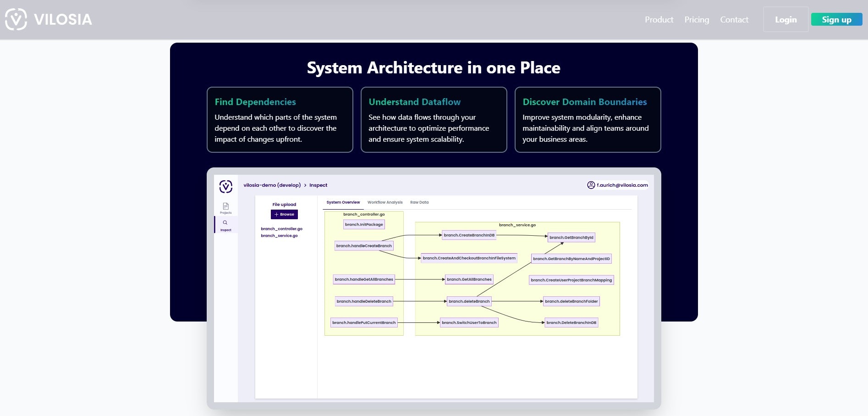This screenshot has height=416, width=868.
Task: Click the Login button
Action: click(x=786, y=19)
